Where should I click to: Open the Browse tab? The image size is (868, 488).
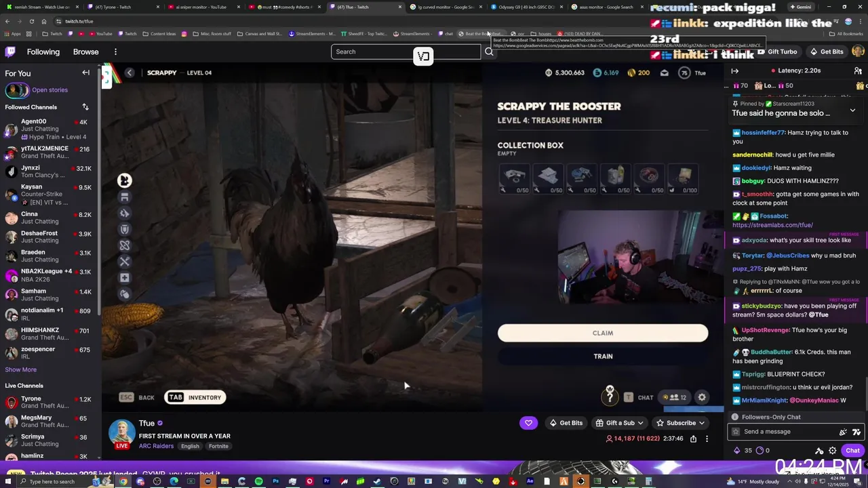pyautogui.click(x=85, y=52)
